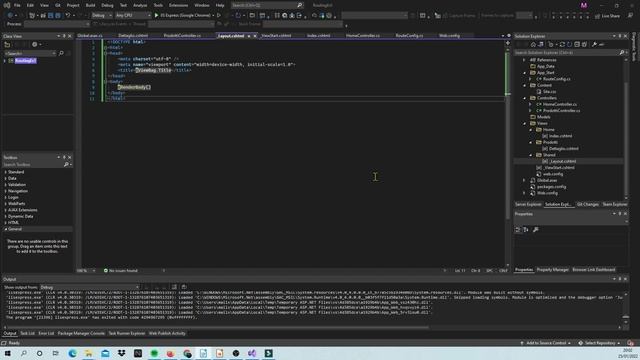Viewport: 640px width, 360px height.
Task: Expand Standard group in Toolbox
Action: [x=5, y=172]
